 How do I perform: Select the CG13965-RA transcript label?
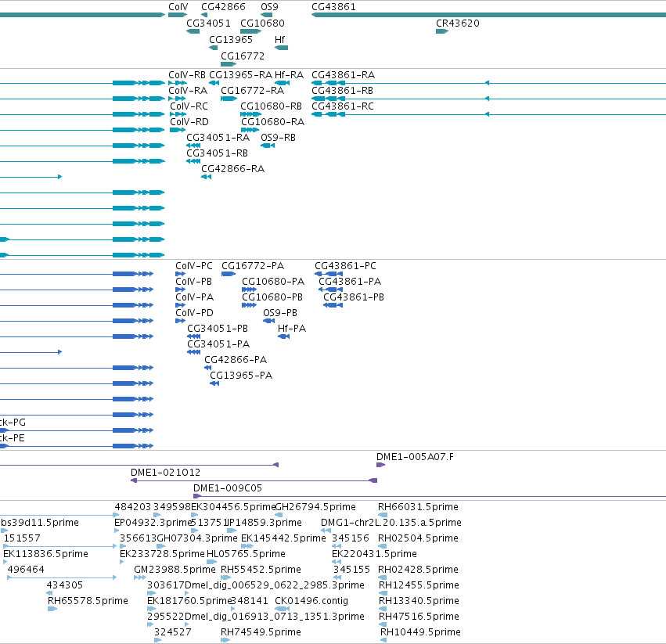(240, 75)
